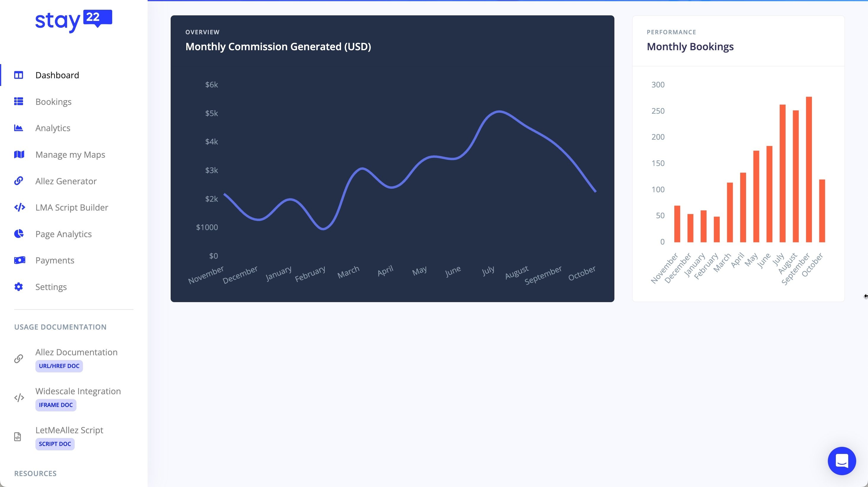Click the Settings gear icon
Screen dimensions: 868x487
[x=19, y=286]
